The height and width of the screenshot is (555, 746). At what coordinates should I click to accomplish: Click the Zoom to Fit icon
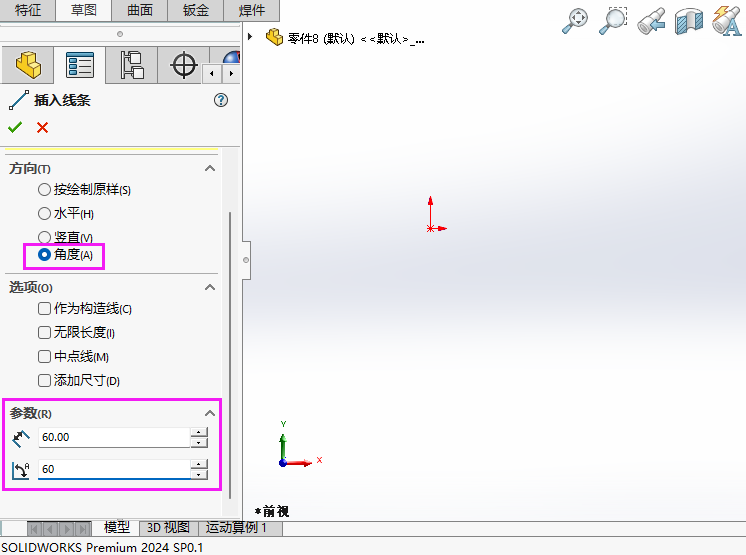click(x=575, y=21)
